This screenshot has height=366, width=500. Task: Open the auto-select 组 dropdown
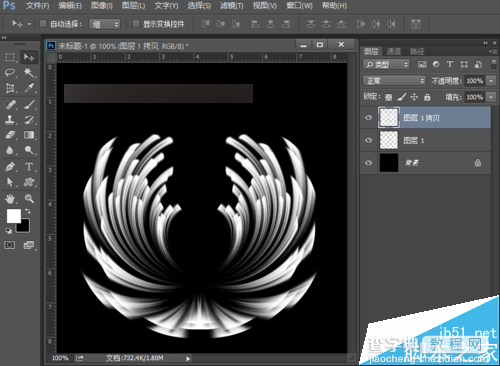click(x=104, y=24)
